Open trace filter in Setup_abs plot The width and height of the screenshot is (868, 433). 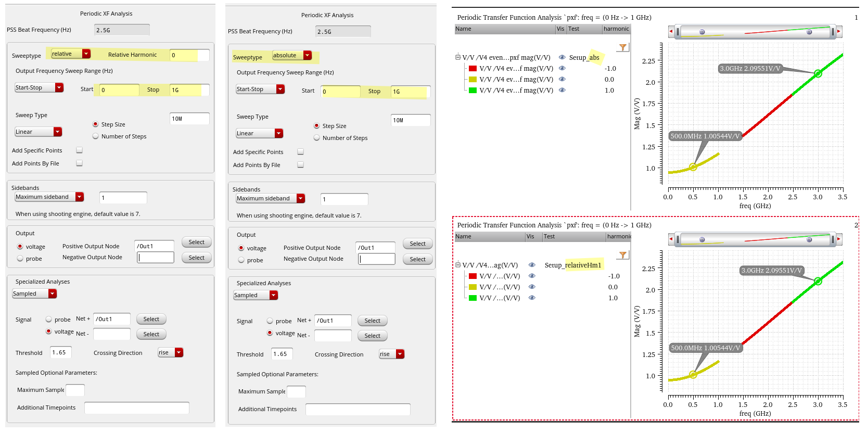623,47
